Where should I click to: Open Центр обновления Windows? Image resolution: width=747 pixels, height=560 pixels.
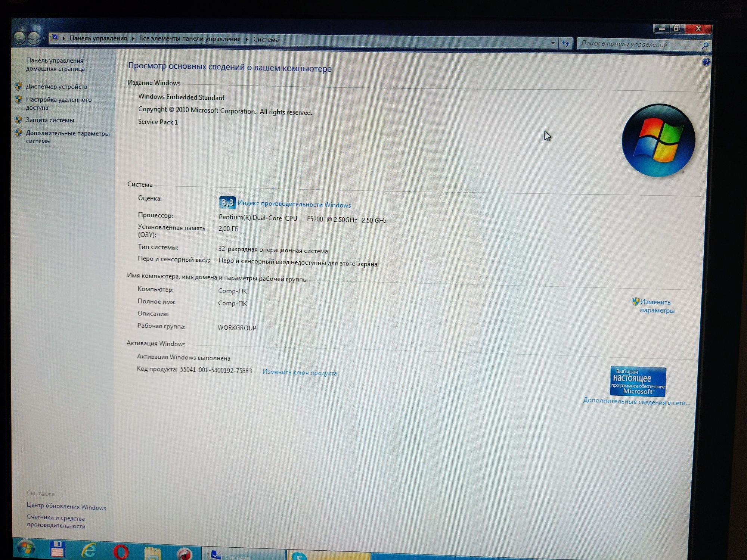(66, 506)
